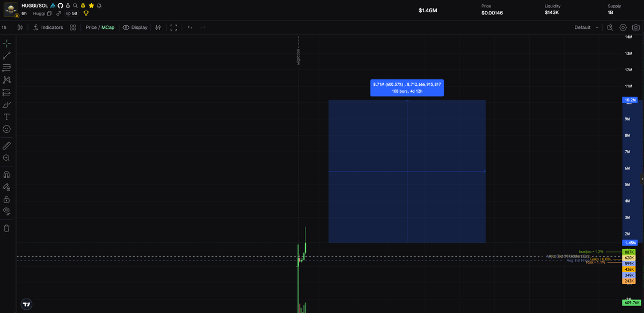Image resolution: width=644 pixels, height=313 pixels.
Task: Click the measurement tooltip showing 600.57%
Action: [x=407, y=88]
